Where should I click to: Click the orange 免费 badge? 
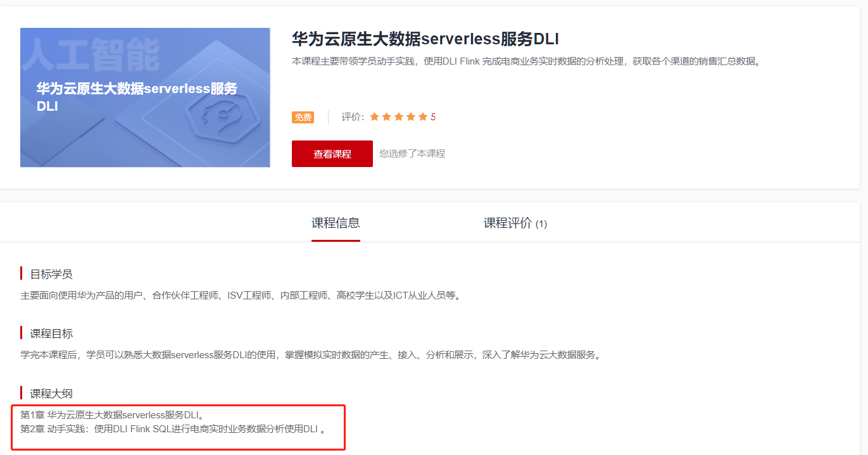tap(303, 117)
